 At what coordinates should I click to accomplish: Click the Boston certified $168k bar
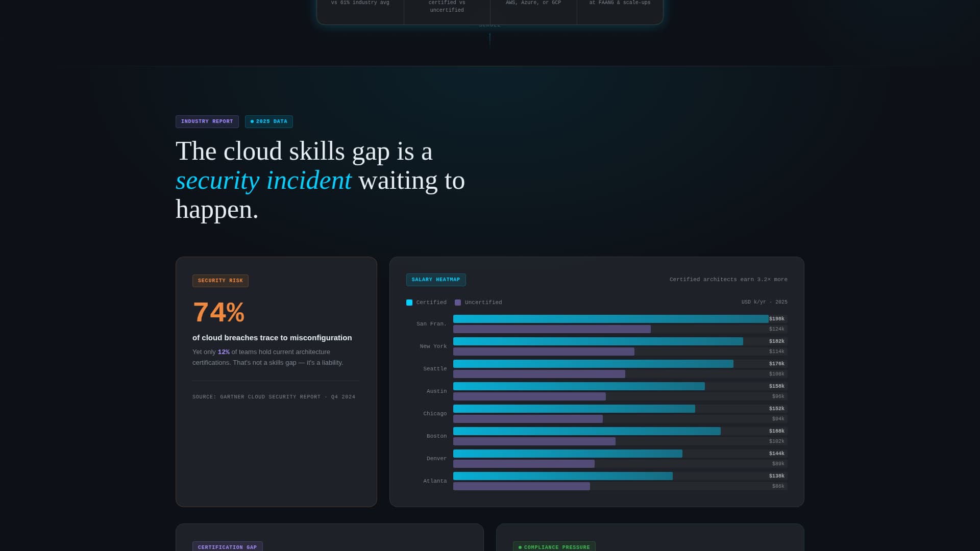[586, 431]
